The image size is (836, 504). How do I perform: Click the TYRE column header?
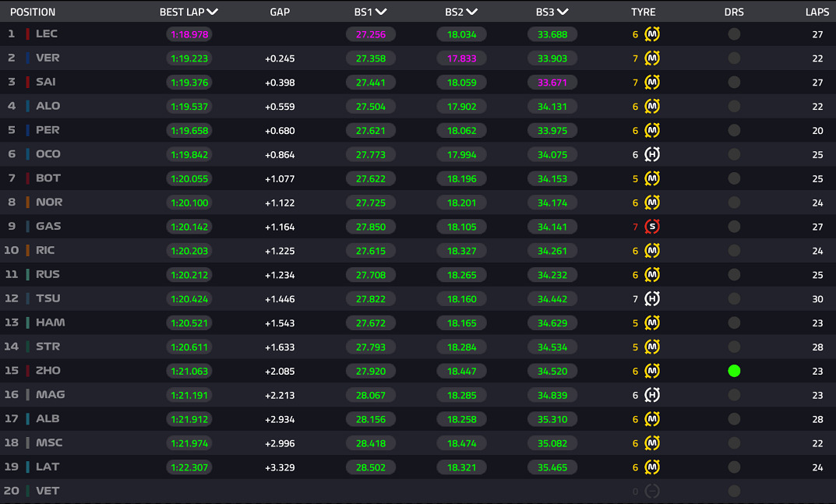pyautogui.click(x=643, y=12)
